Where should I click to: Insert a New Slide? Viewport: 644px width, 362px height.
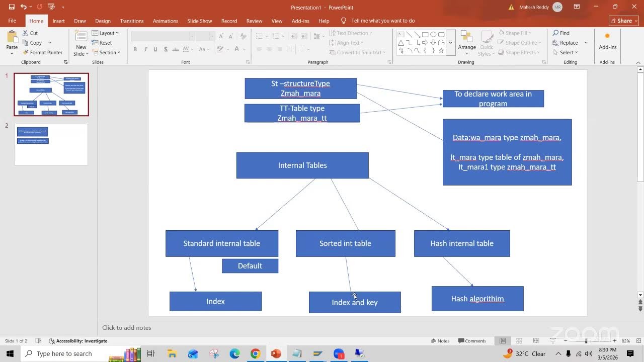point(81,43)
